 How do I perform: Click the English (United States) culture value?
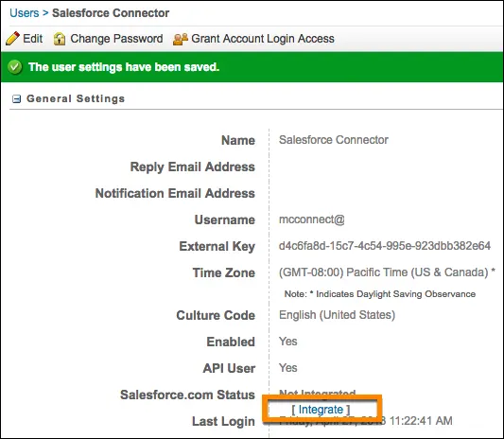(x=338, y=315)
